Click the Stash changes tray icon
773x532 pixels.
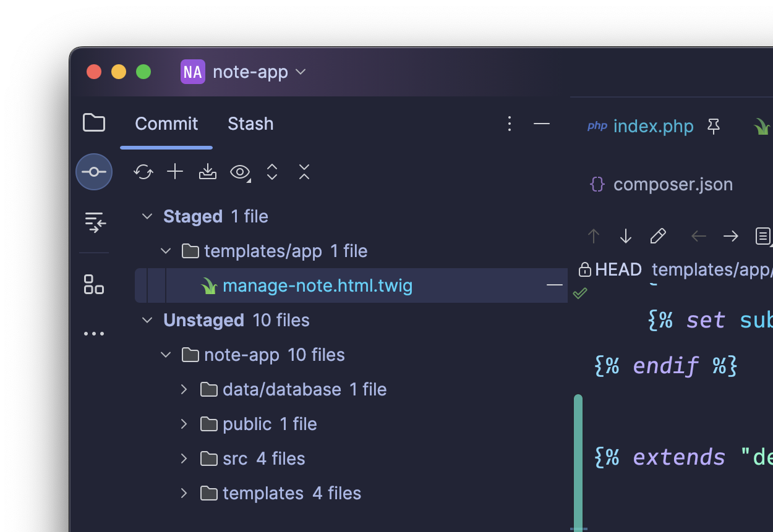[x=207, y=172]
